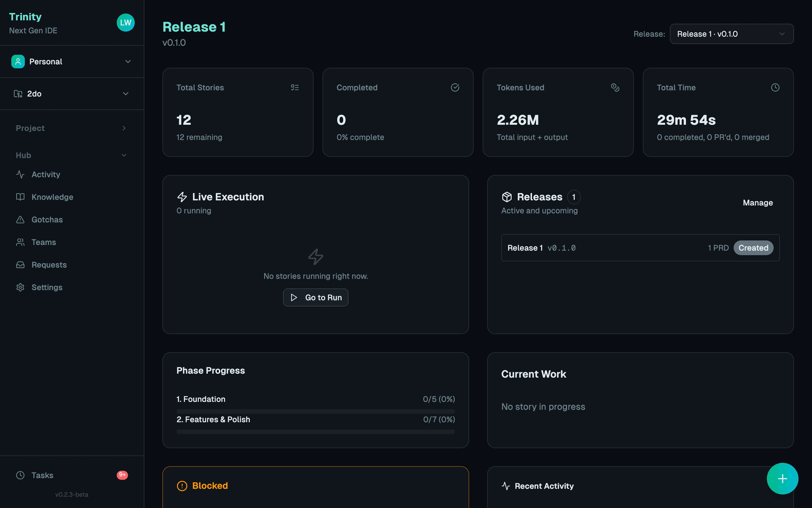Click the Personal workspace person icon
Image resolution: width=812 pixels, height=508 pixels.
point(18,62)
